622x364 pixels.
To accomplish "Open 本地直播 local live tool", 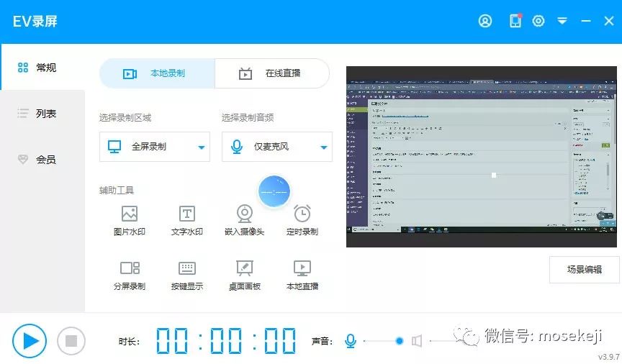I will click(302, 276).
